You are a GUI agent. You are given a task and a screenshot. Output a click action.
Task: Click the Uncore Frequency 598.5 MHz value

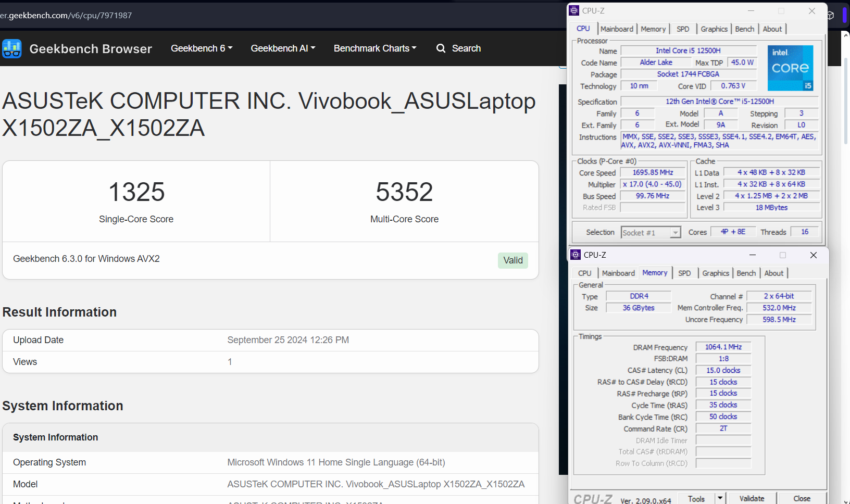[x=779, y=320]
